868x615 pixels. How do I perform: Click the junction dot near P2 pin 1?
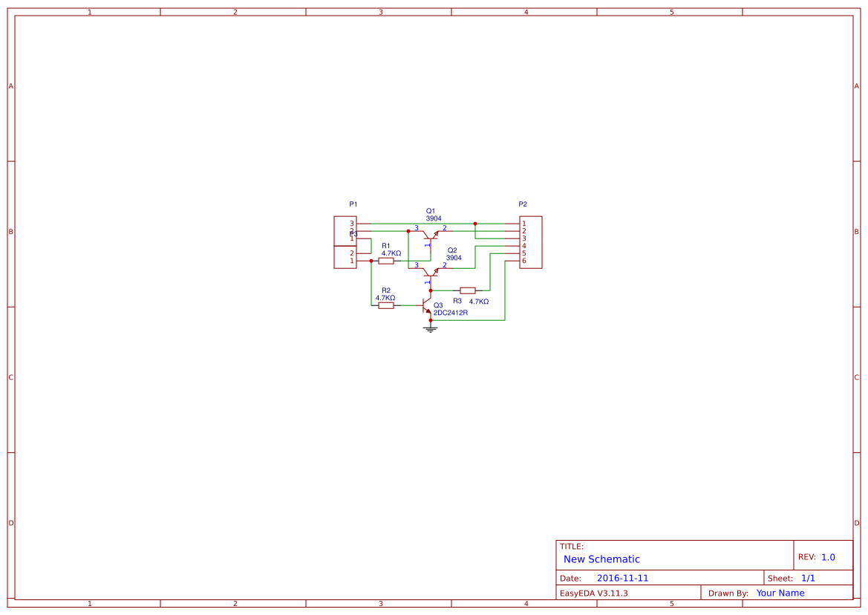(x=475, y=223)
